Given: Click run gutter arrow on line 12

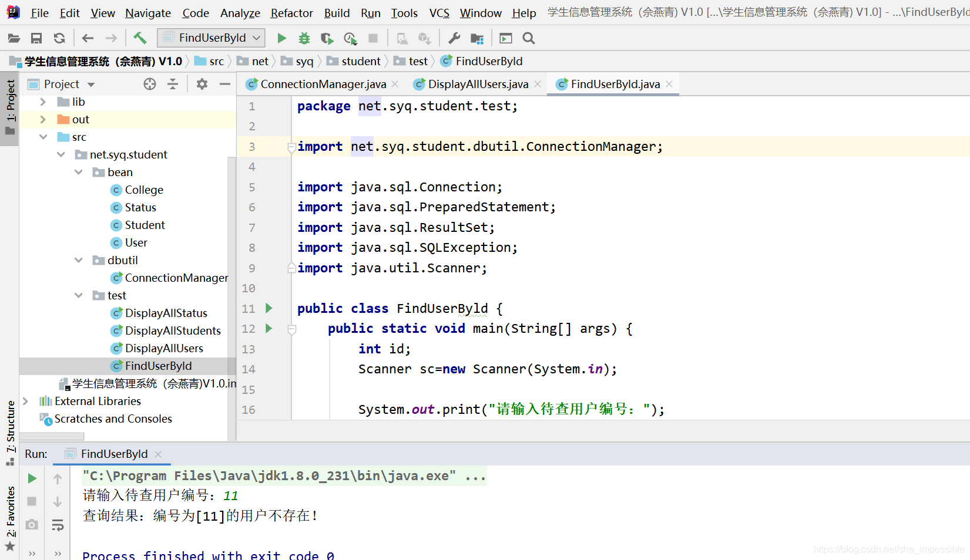Looking at the screenshot, I should [269, 328].
